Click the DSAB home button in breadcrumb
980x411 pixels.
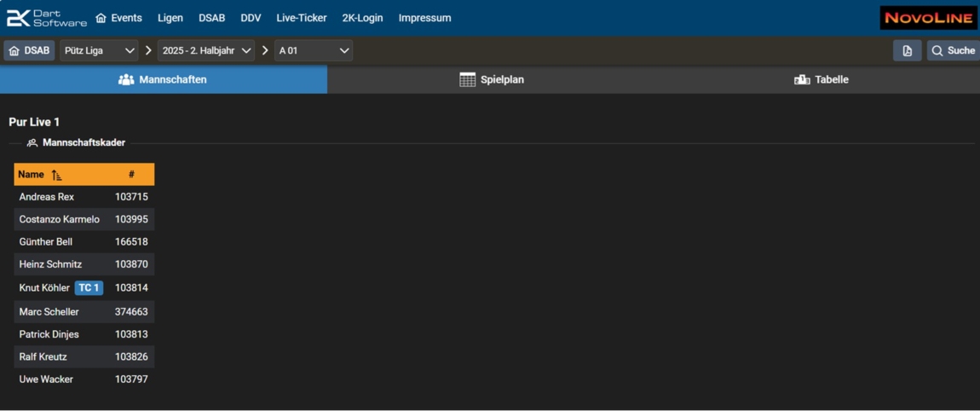click(30, 51)
